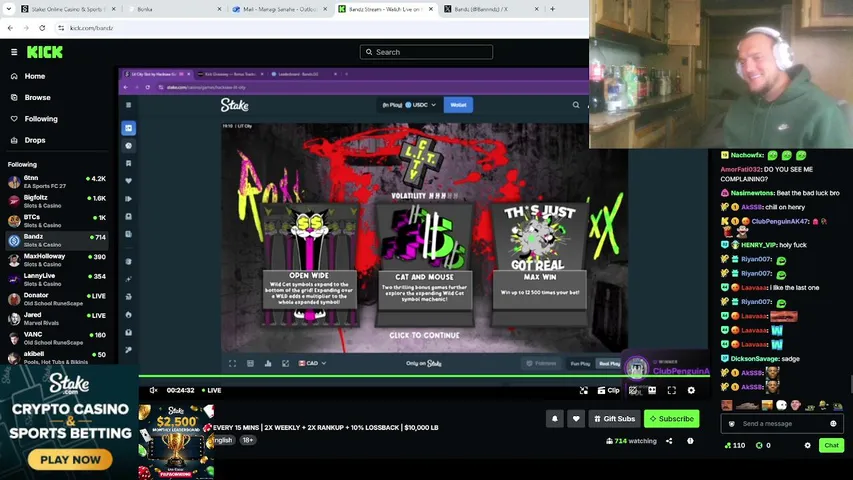
Task: Share the stream via share icon
Action: coord(669,441)
